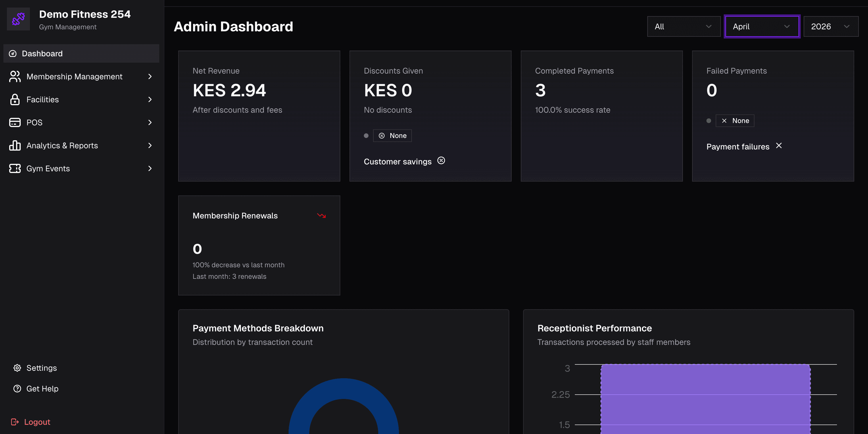Click the red downward trend icon

[321, 215]
